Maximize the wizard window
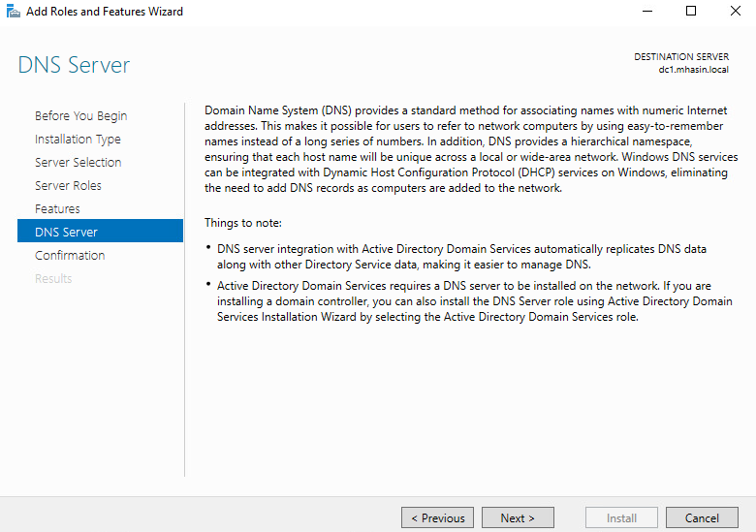 pos(691,12)
